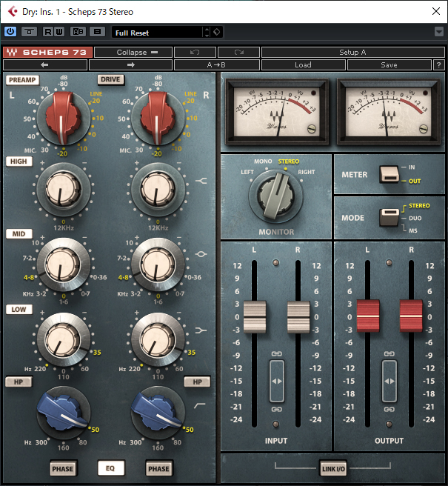Screen dimensions: 448x486
Task: Set monitor to RIGHT
Action: point(307,172)
